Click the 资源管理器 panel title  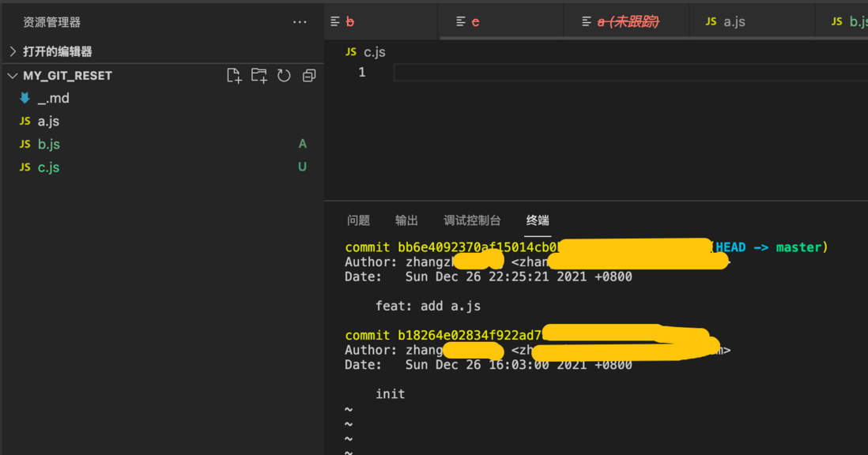(x=51, y=22)
